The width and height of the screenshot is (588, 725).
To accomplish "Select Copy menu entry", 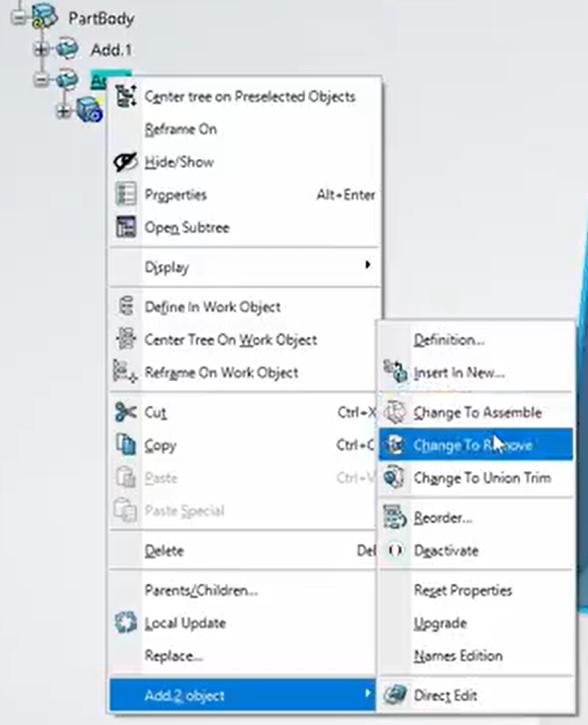I will (x=244, y=445).
